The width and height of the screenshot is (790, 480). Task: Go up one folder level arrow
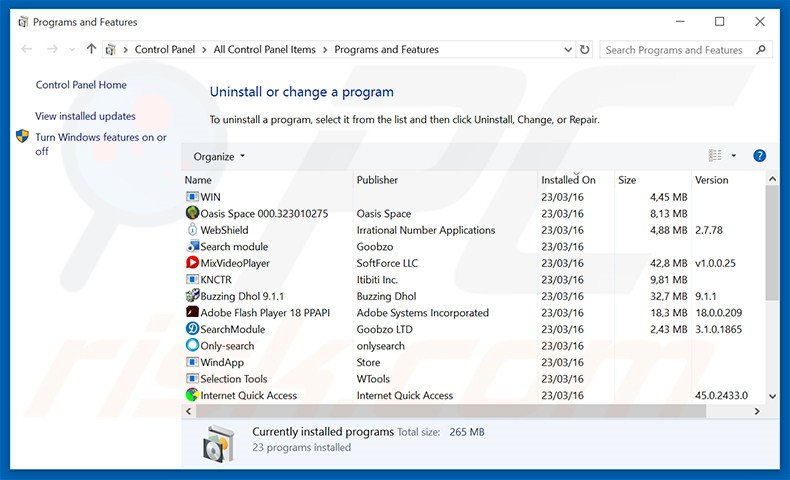click(91, 49)
